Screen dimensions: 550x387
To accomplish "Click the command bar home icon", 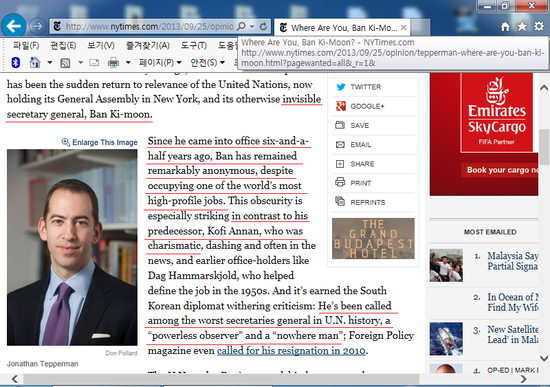I will click(35, 62).
